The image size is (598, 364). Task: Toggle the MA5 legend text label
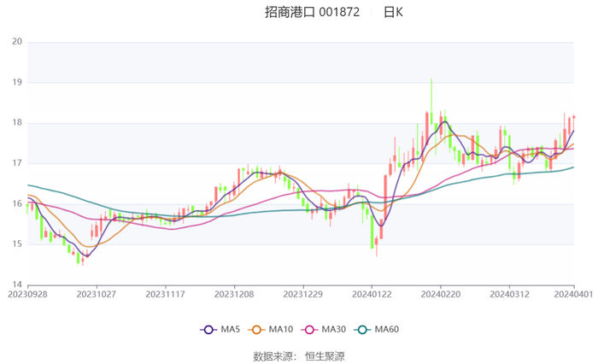pos(228,329)
